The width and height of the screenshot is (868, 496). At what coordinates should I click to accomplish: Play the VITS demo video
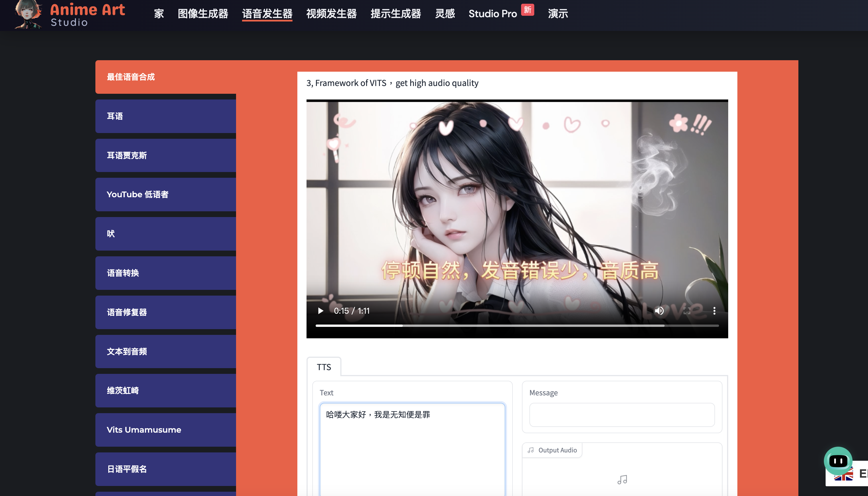point(320,311)
